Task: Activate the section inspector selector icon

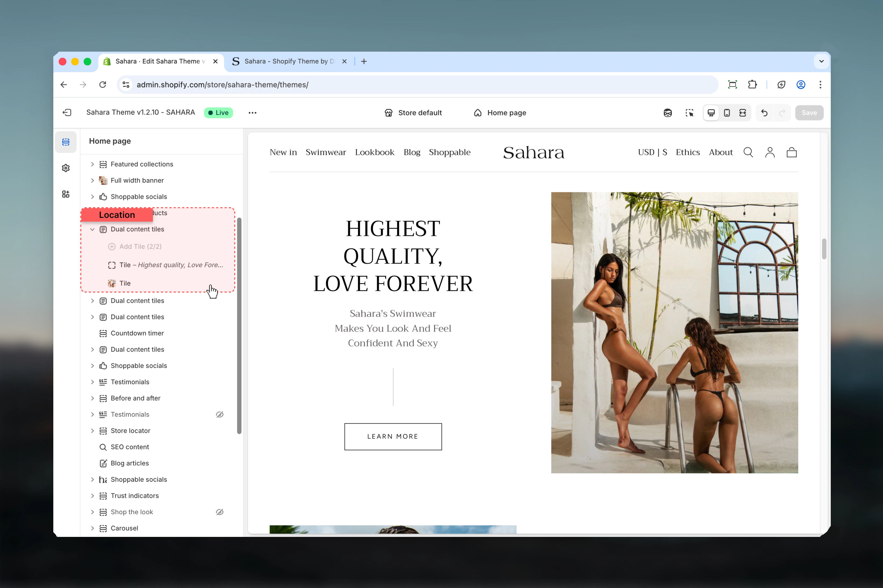Action: click(x=689, y=113)
